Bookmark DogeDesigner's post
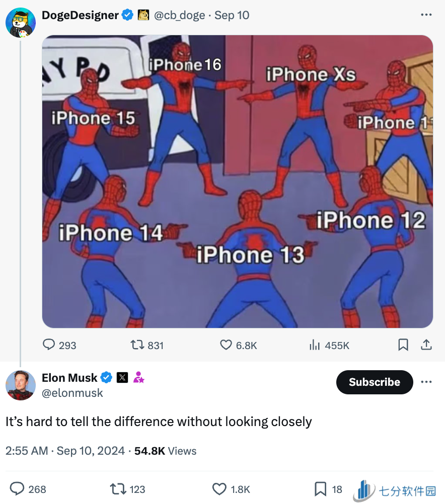 pos(403,345)
